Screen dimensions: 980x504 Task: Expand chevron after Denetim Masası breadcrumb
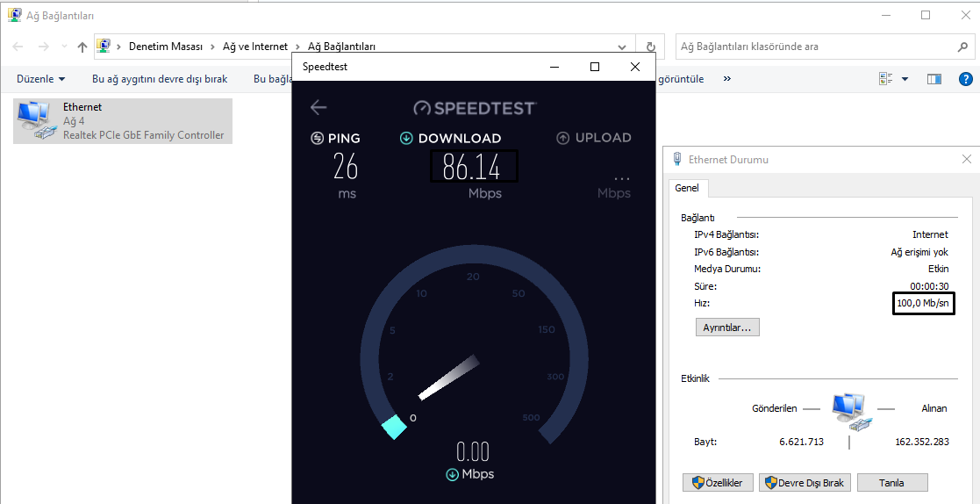(x=213, y=47)
